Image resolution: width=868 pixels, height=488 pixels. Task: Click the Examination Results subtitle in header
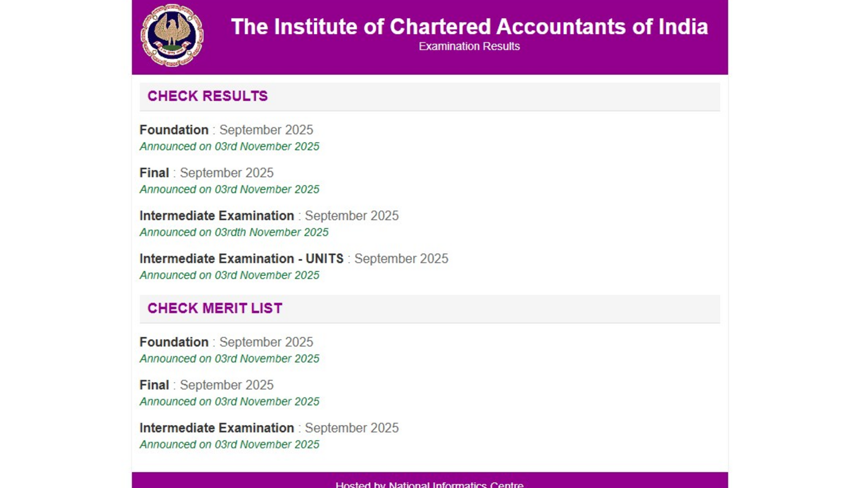469,47
